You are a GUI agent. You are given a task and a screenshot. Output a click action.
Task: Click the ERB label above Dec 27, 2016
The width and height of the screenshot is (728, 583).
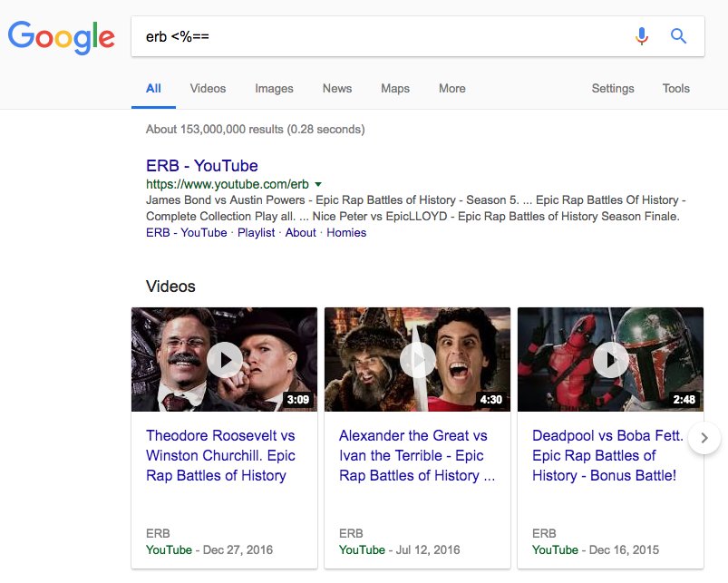tap(158, 533)
